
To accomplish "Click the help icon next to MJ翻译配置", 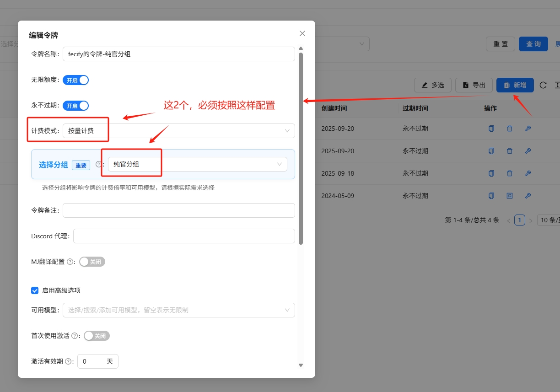I will coord(70,262).
